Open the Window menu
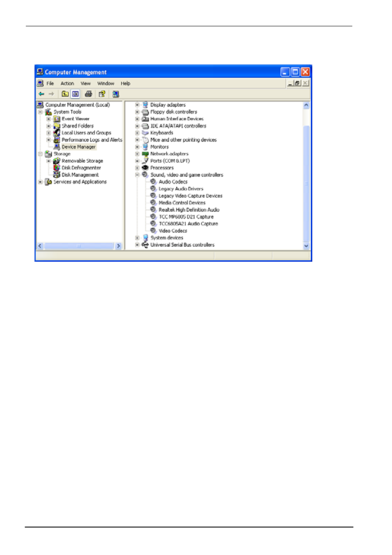 pos(106,83)
